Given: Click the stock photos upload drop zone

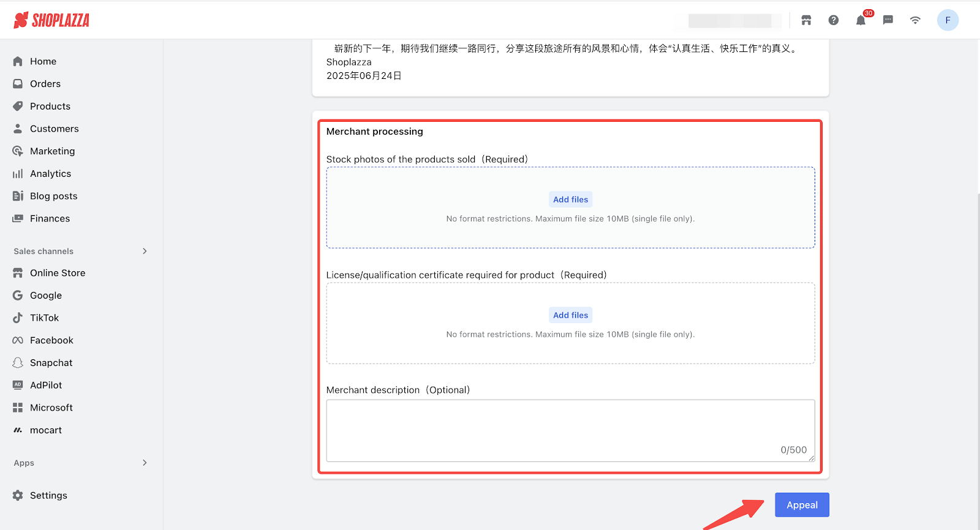Looking at the screenshot, I should [570, 207].
